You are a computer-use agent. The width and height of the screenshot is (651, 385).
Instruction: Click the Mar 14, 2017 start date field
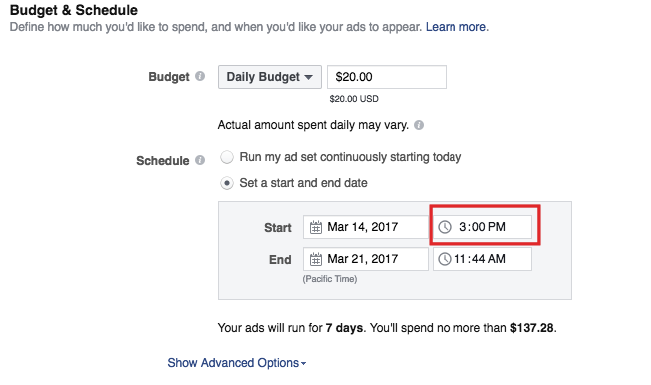(366, 227)
